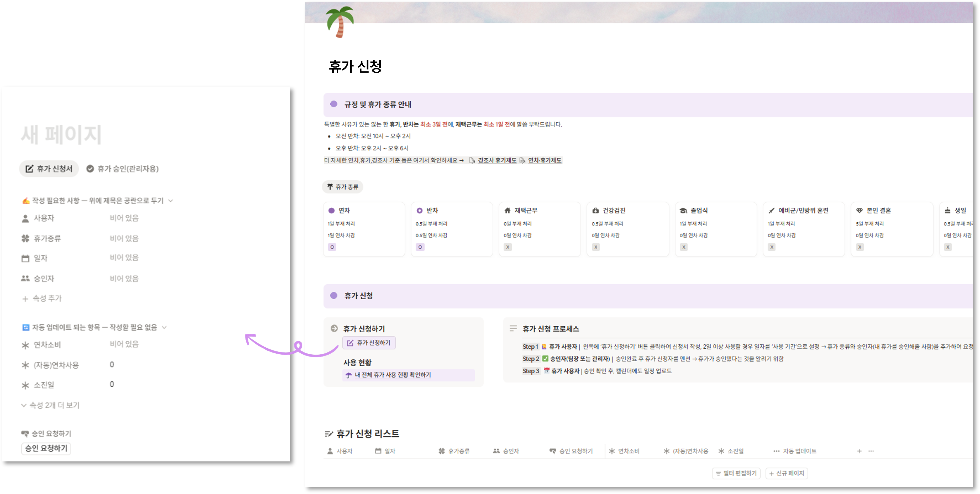The width and height of the screenshot is (980, 494).
Task: Click the 재택근무 house icon
Action: 508,211
